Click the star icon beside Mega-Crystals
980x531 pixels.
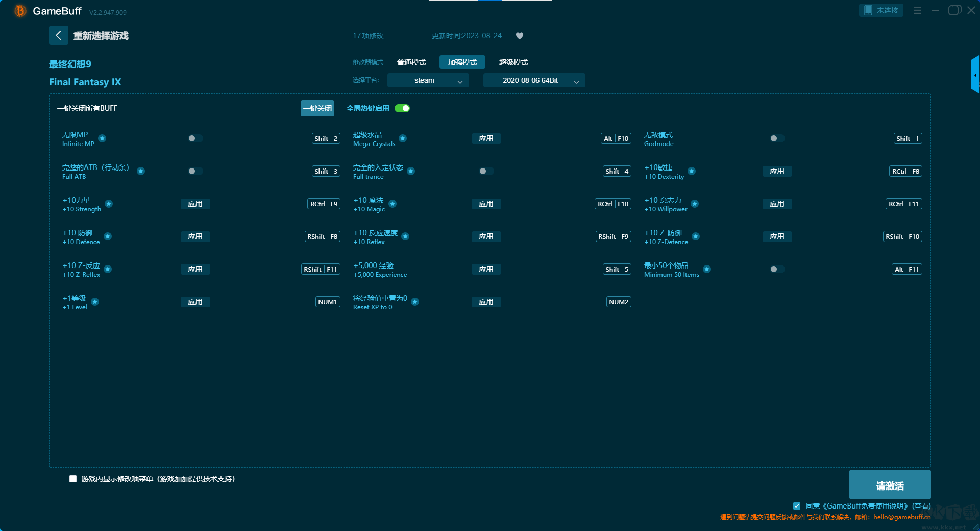[403, 138]
